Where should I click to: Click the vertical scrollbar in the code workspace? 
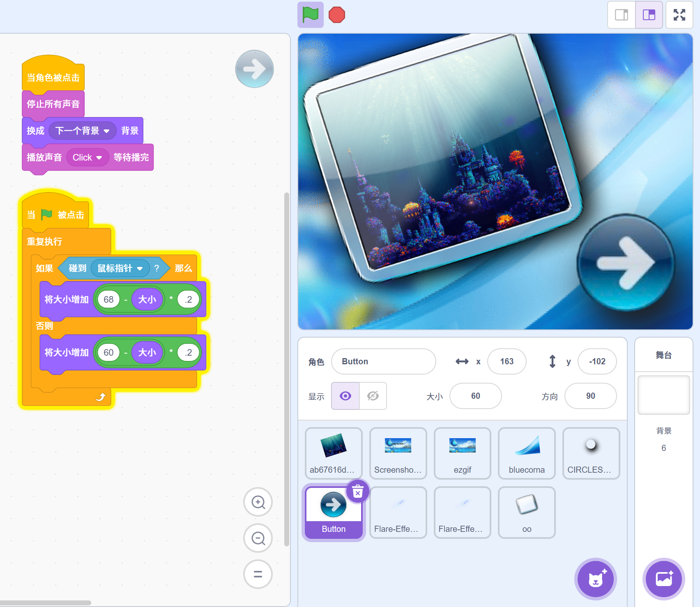(x=286, y=370)
